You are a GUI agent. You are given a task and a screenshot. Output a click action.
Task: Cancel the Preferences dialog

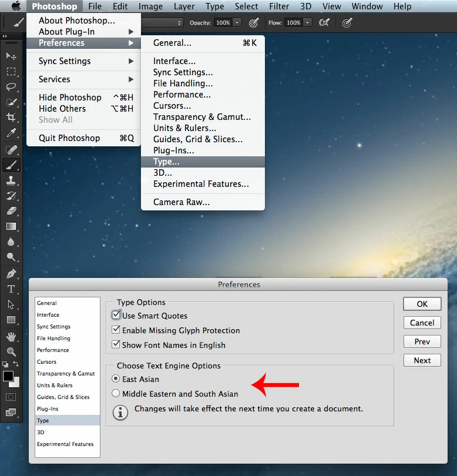(422, 323)
